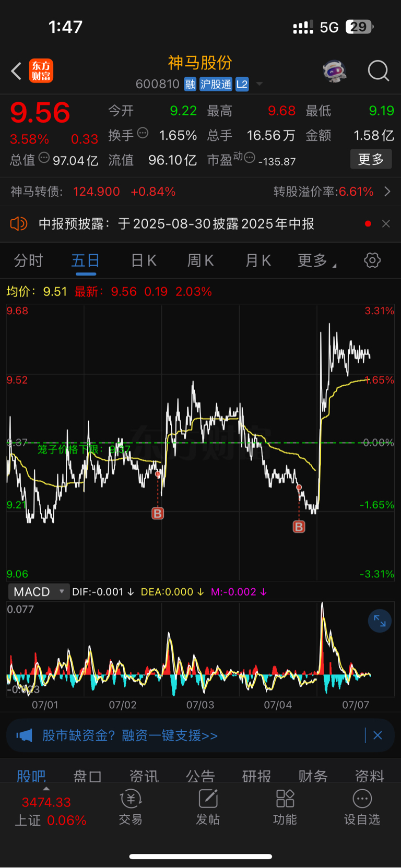Tap the L2 level badge
This screenshot has height=868, width=401.
click(x=242, y=84)
